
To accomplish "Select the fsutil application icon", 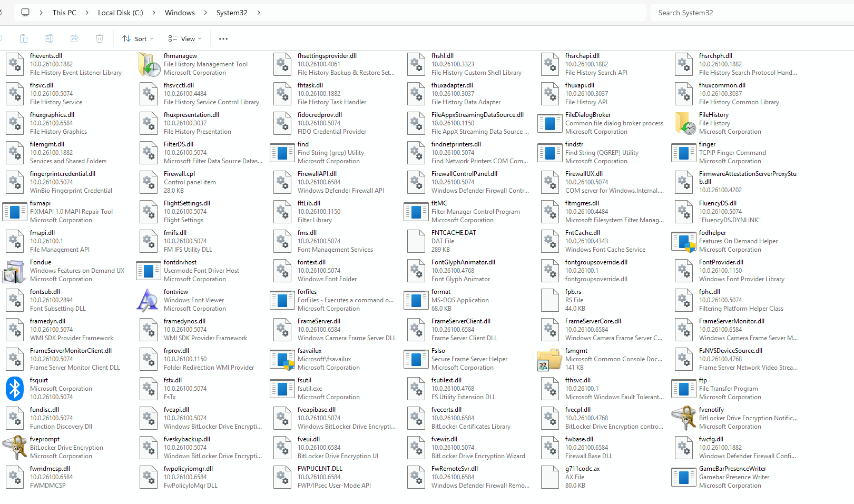I will (282, 389).
